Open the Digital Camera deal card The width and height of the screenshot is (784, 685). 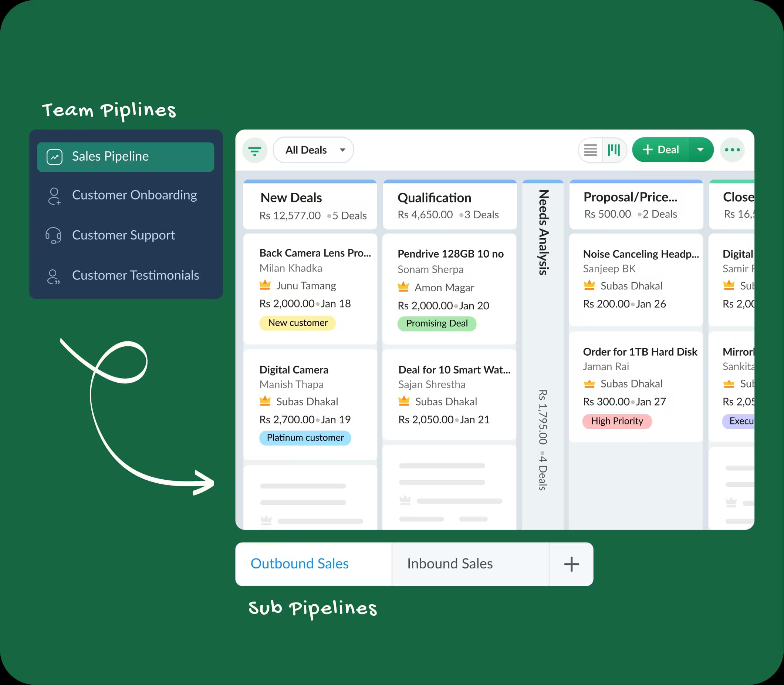click(x=310, y=404)
